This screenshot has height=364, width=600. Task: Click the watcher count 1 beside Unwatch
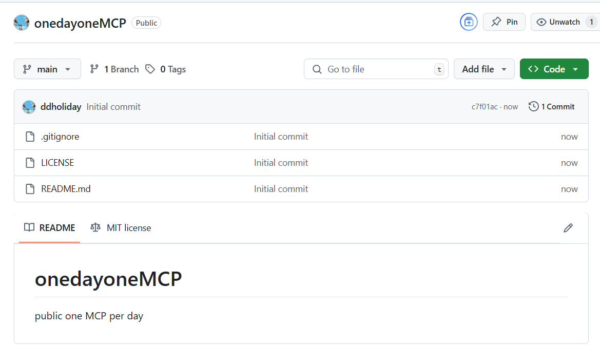click(591, 22)
